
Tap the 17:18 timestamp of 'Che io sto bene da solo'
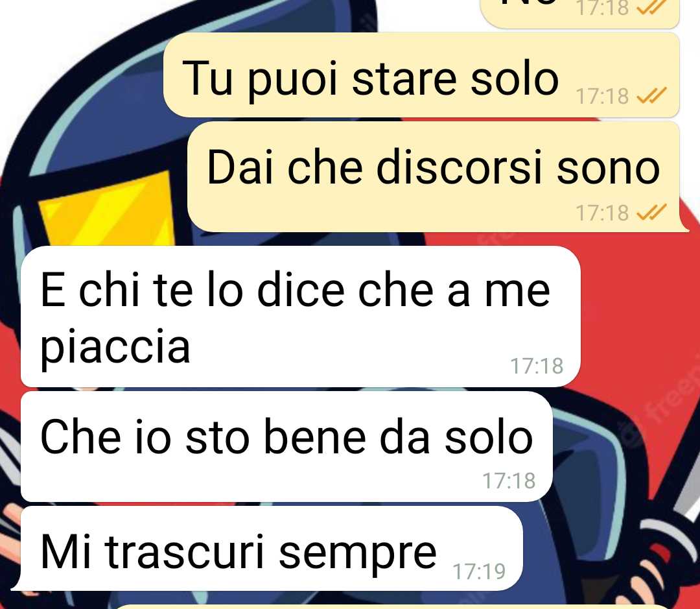509,481
